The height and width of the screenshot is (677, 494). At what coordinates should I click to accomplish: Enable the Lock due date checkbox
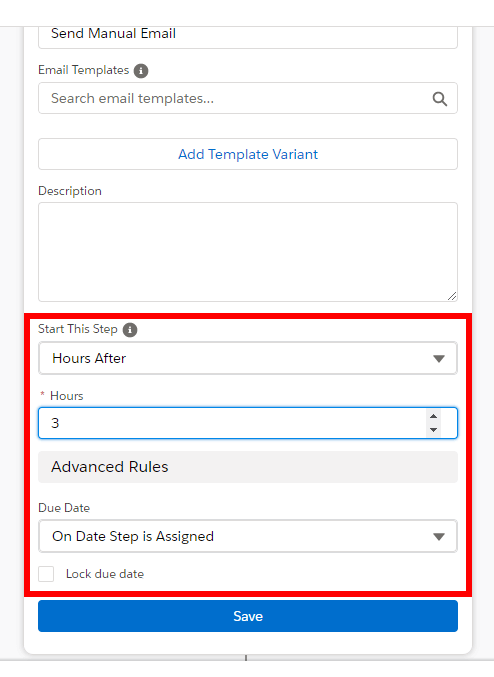[46, 574]
